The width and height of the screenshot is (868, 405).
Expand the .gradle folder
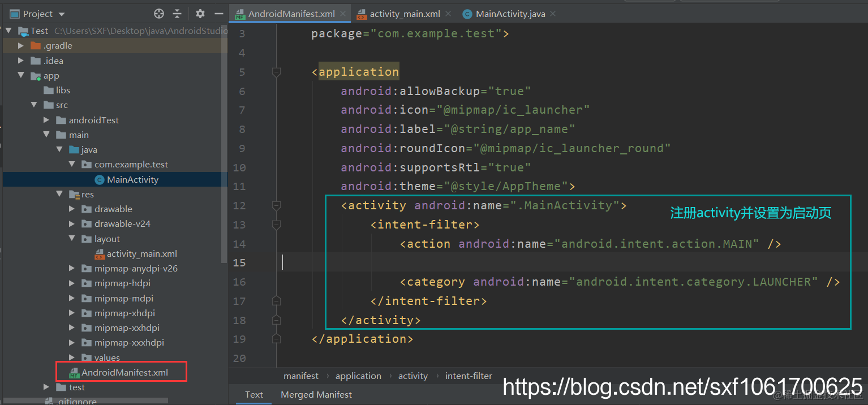click(x=21, y=45)
